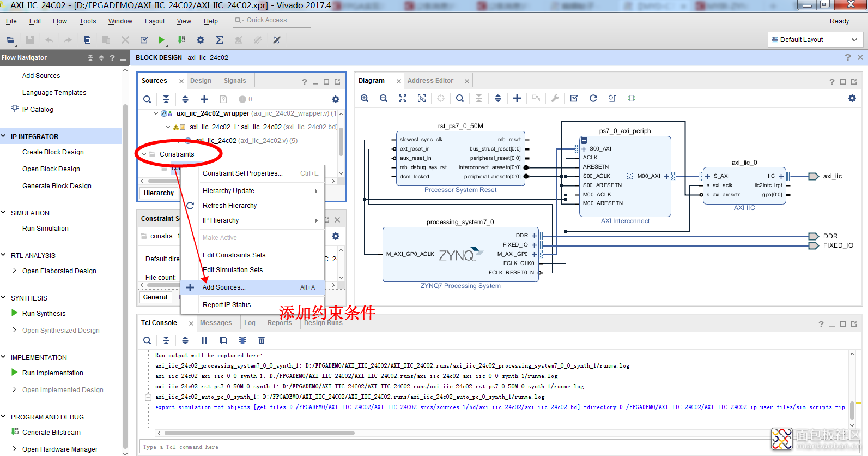Open Settings gear in main toolbar
Screen dimensions: 868x456
[201, 40]
